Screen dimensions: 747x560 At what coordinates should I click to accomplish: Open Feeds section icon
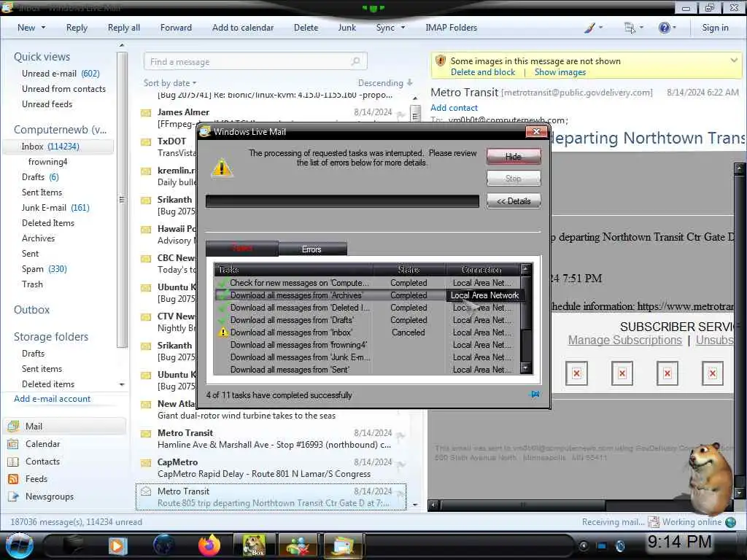13,479
